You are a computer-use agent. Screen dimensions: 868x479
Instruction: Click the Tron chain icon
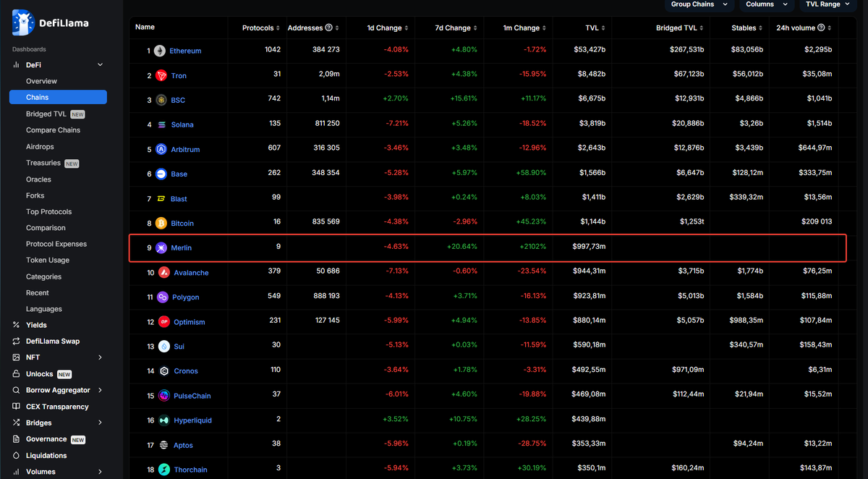(x=160, y=75)
